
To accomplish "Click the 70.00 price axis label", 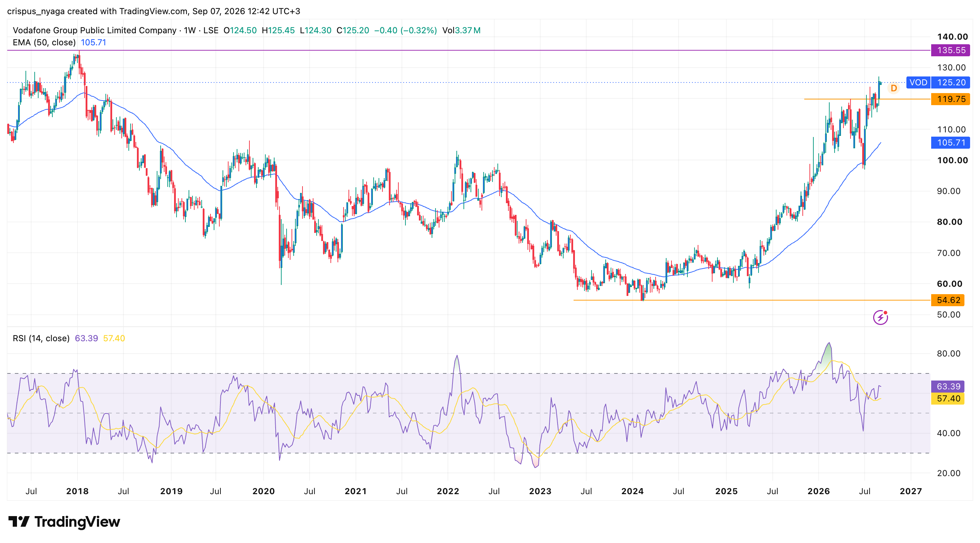I will [x=949, y=253].
